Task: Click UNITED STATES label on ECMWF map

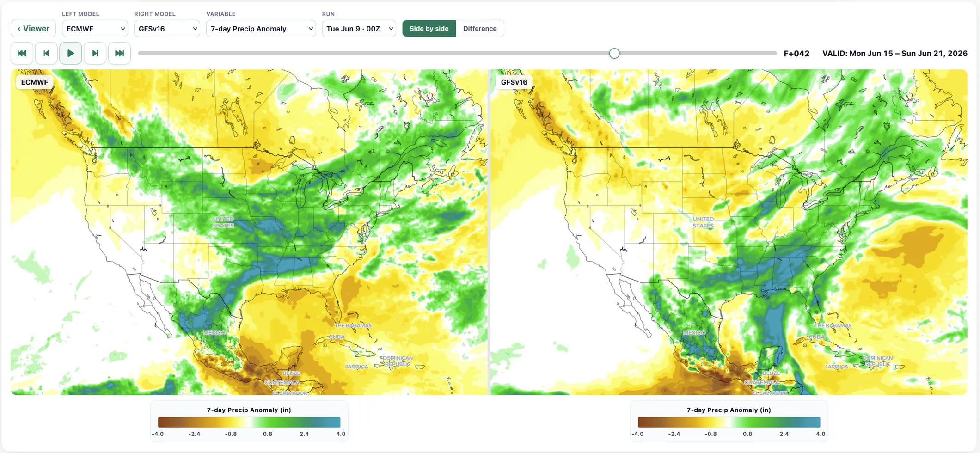Action: 223,222
